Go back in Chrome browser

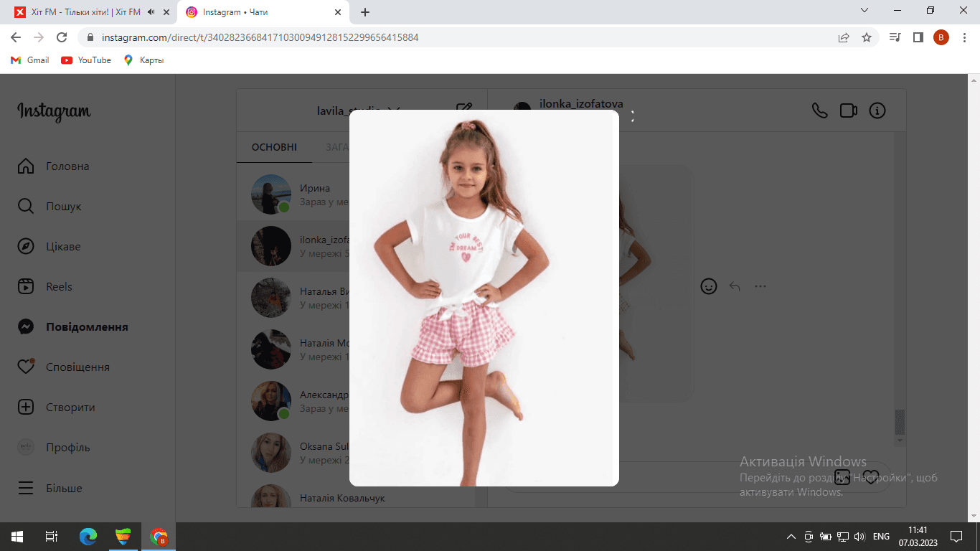point(16,37)
